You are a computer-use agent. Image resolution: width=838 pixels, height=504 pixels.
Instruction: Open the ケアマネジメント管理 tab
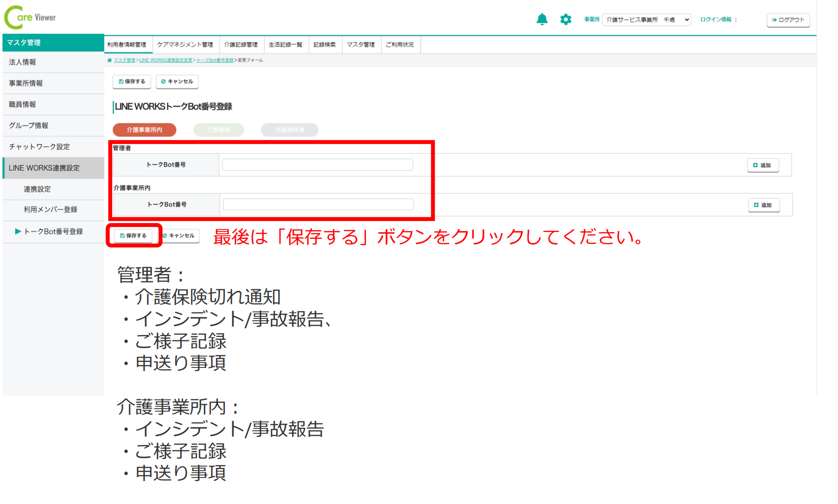point(185,45)
